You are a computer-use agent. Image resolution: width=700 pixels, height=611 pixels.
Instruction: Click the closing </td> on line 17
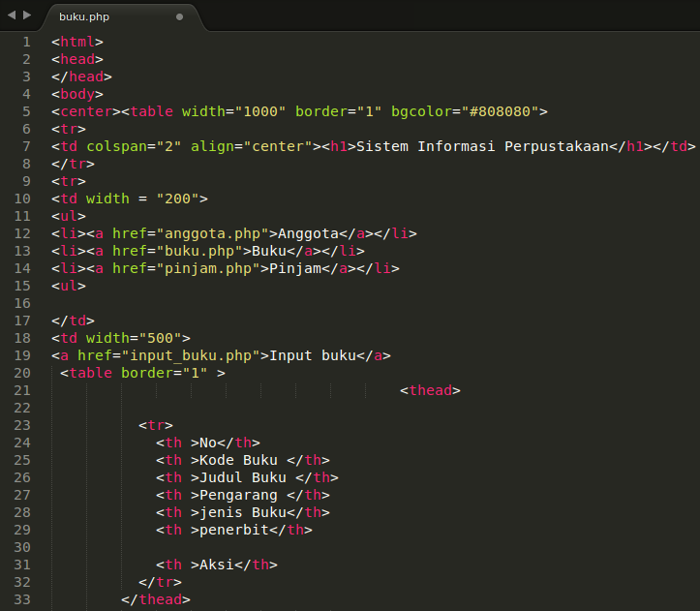point(74,321)
